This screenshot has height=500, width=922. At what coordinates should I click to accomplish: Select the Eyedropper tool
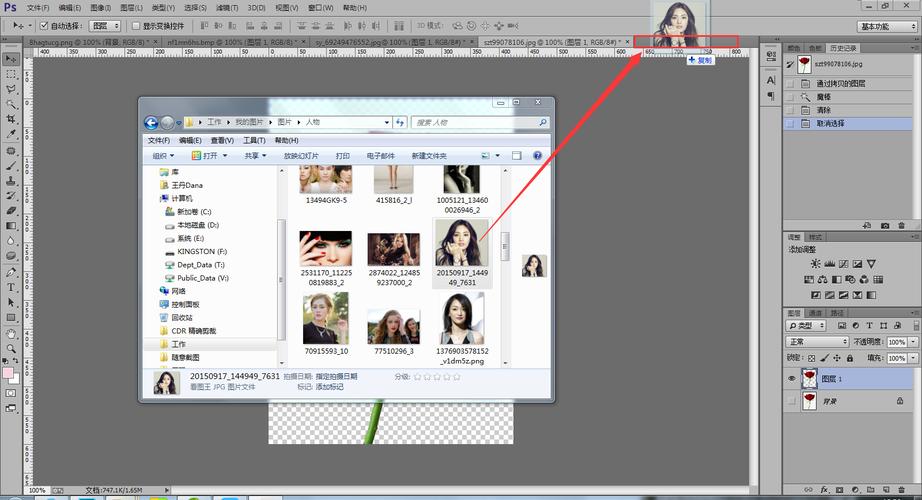point(11,134)
